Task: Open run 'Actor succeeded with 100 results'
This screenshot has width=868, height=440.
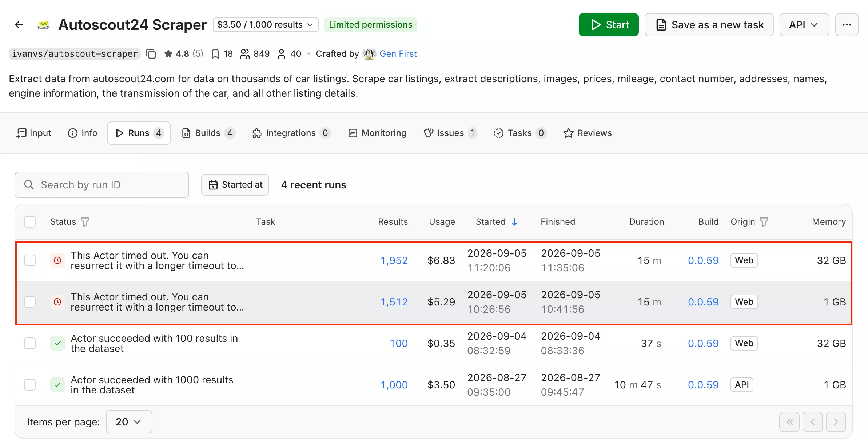Action: point(154,343)
